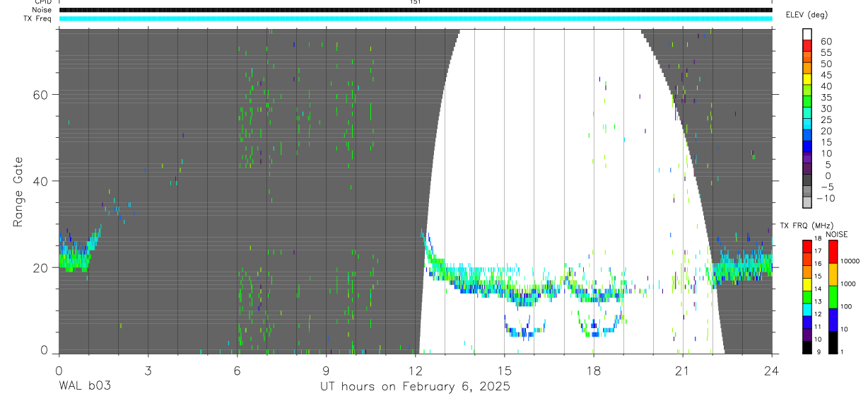Click the x-axis tick label 3

[148, 370]
